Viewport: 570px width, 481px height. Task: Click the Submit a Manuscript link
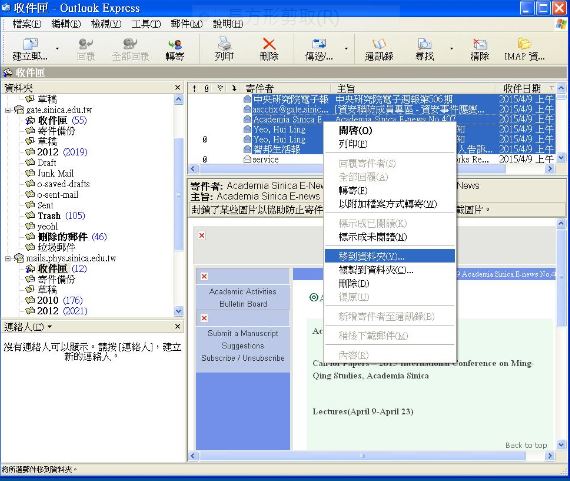(243, 333)
